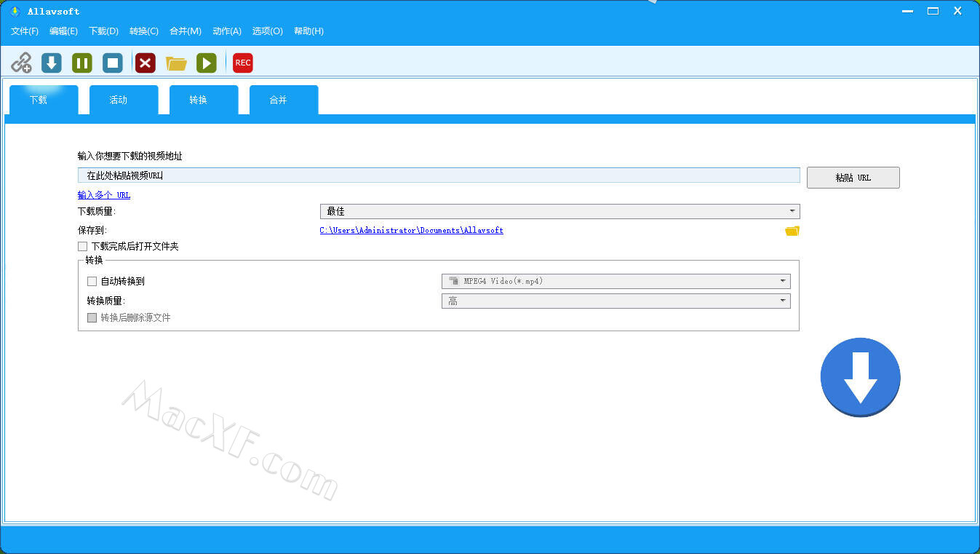Click the large blue download arrow button
The height and width of the screenshot is (554, 980).
click(x=861, y=377)
